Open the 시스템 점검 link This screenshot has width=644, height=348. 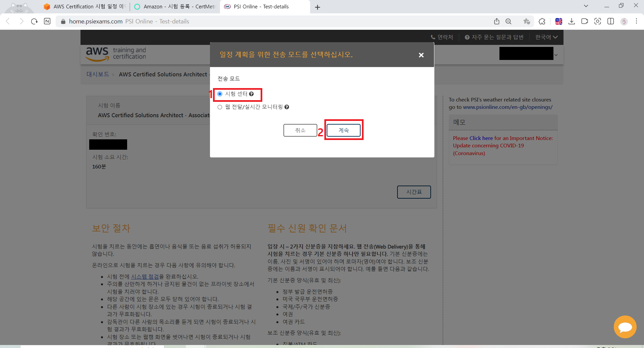coord(145,277)
